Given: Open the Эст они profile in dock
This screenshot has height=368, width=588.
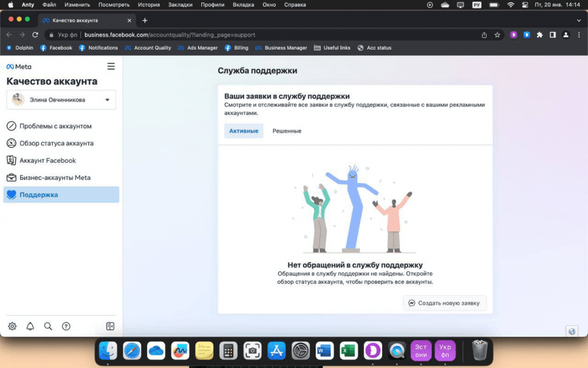Looking at the screenshot, I should [x=421, y=351].
